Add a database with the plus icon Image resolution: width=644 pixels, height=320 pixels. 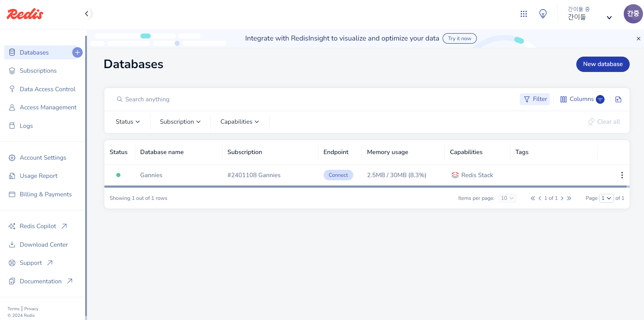(x=77, y=52)
